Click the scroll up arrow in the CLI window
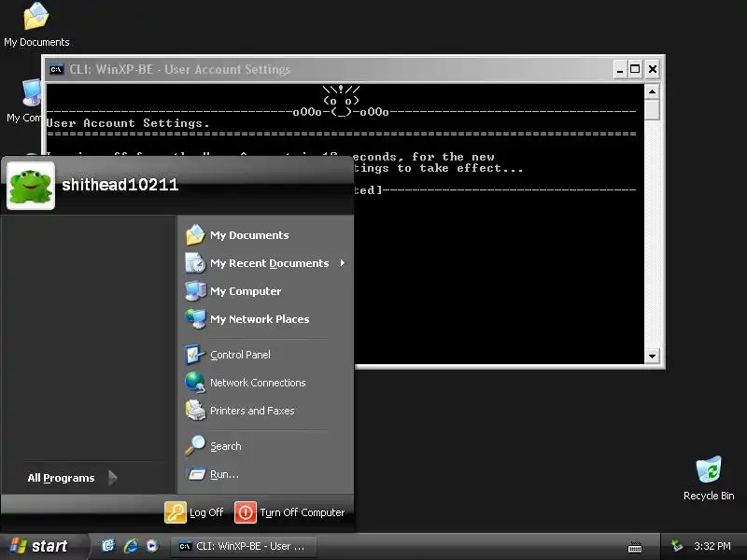Image resolution: width=747 pixels, height=560 pixels. coord(652,91)
